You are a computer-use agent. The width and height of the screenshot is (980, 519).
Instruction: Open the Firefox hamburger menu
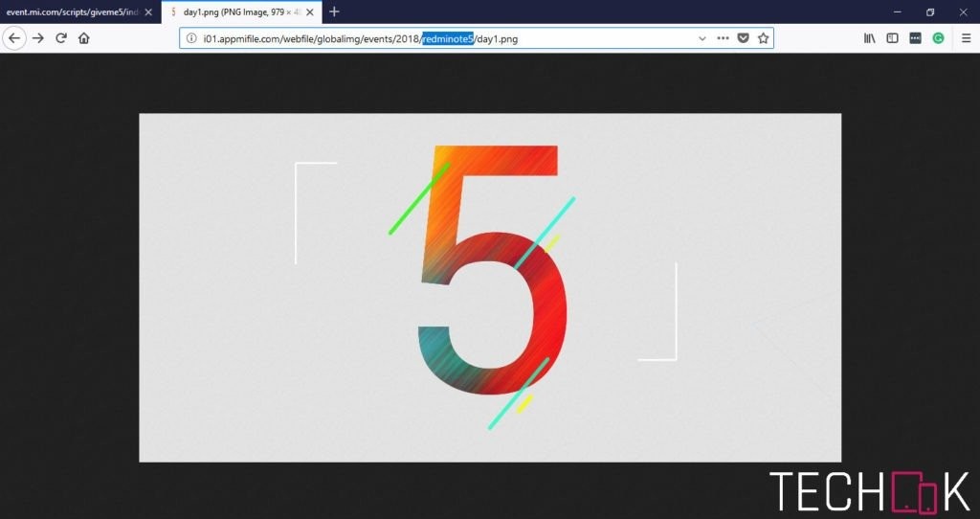pyautogui.click(x=967, y=38)
